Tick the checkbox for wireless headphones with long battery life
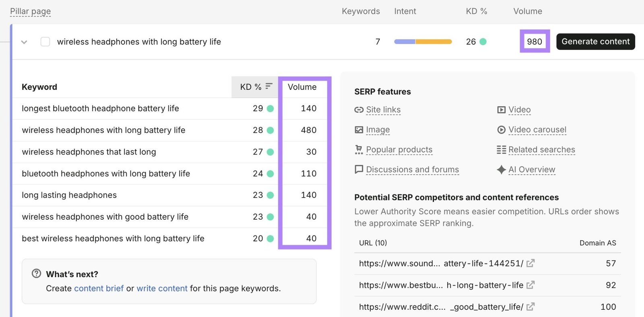Image resolution: width=644 pixels, height=317 pixels. click(x=45, y=42)
